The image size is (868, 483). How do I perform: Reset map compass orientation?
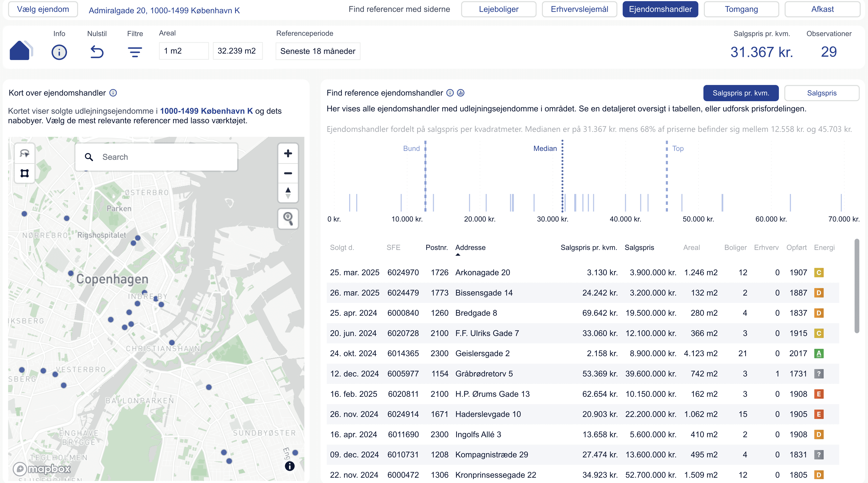pyautogui.click(x=288, y=193)
